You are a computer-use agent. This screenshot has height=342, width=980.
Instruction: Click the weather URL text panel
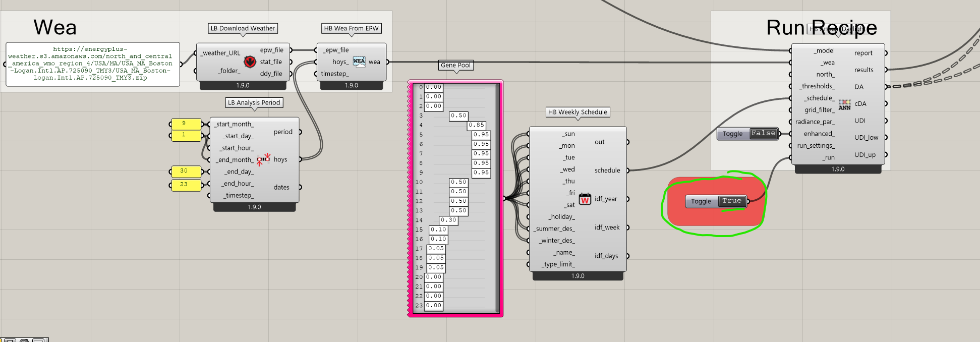[x=92, y=64]
